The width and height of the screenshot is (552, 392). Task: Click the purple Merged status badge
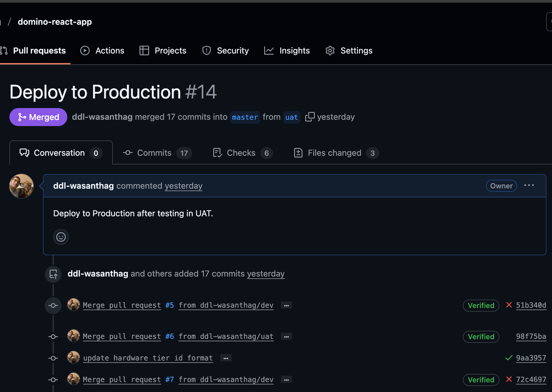[x=38, y=117]
